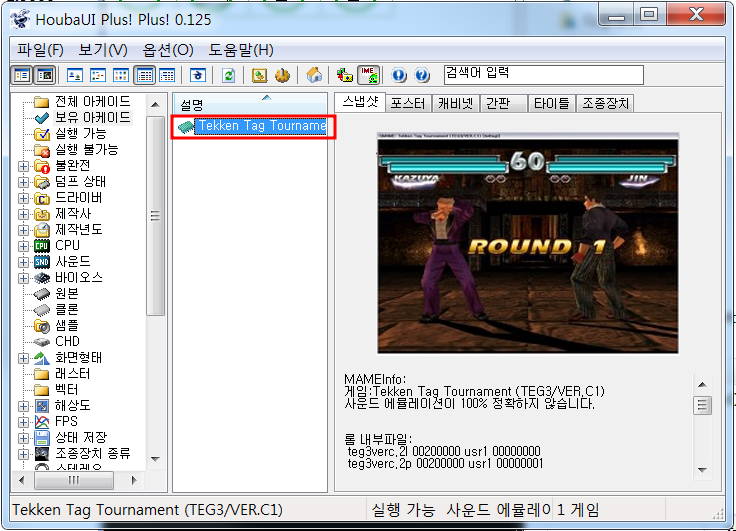Click the blue question mark help icon
Screen dimensions: 736x531
[x=422, y=75]
